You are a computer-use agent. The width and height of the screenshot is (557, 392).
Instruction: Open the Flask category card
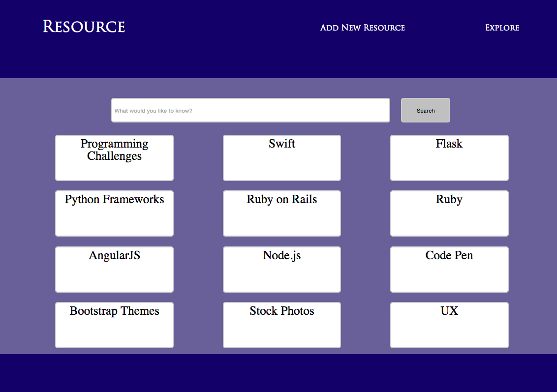click(x=449, y=158)
